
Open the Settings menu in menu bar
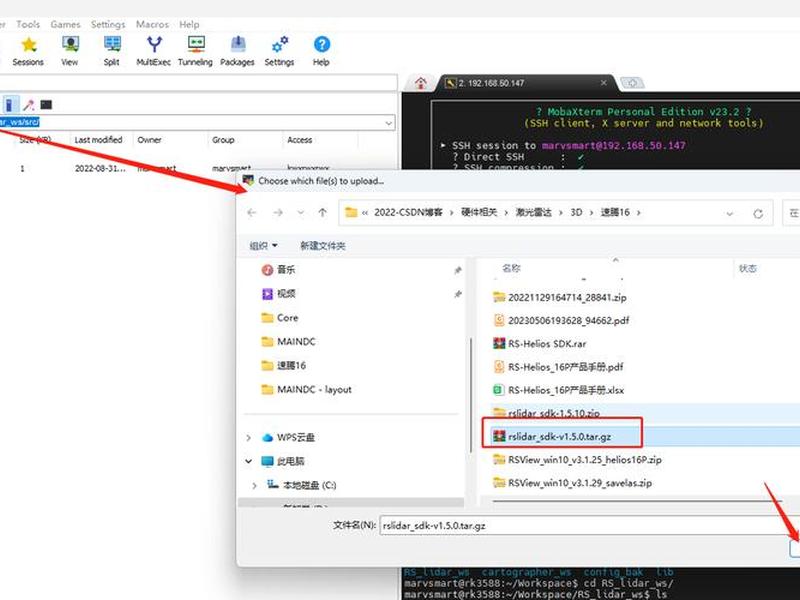(x=108, y=24)
